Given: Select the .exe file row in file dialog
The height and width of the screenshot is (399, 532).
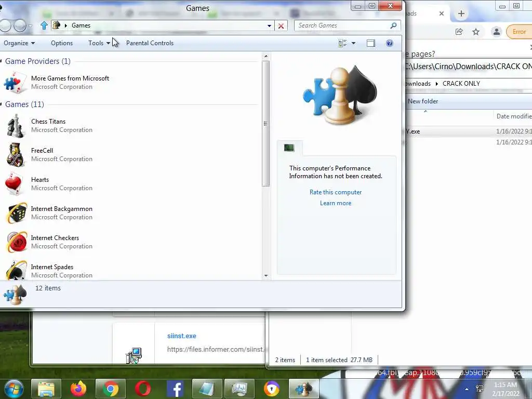Looking at the screenshot, I should click(x=469, y=131).
